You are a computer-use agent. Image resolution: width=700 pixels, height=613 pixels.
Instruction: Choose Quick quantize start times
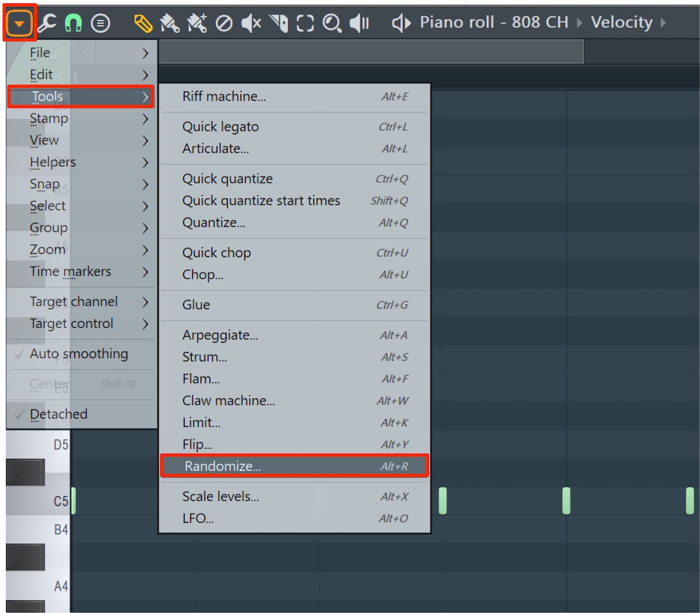pos(295,201)
